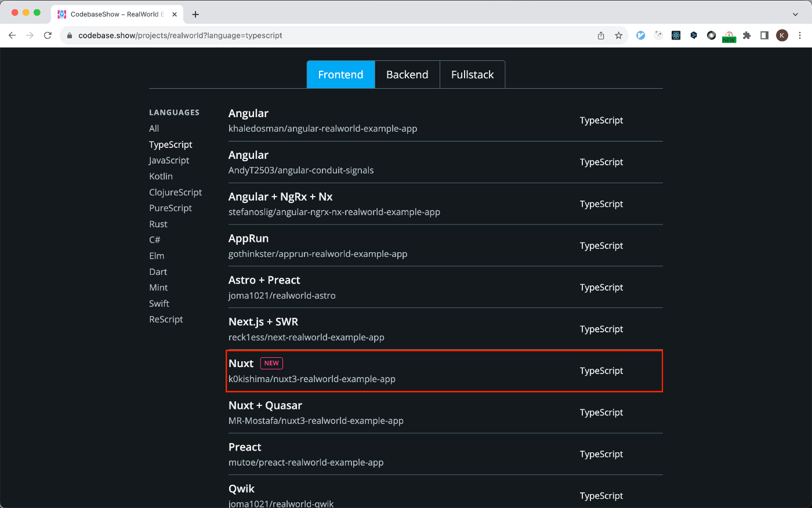Toggle the browser side panel

click(764, 35)
